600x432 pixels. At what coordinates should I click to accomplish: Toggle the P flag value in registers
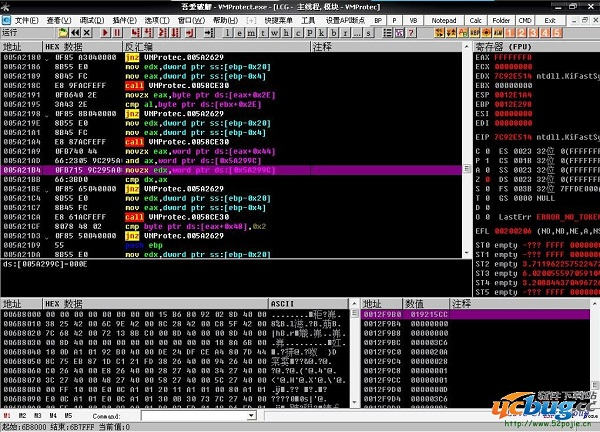(488, 161)
